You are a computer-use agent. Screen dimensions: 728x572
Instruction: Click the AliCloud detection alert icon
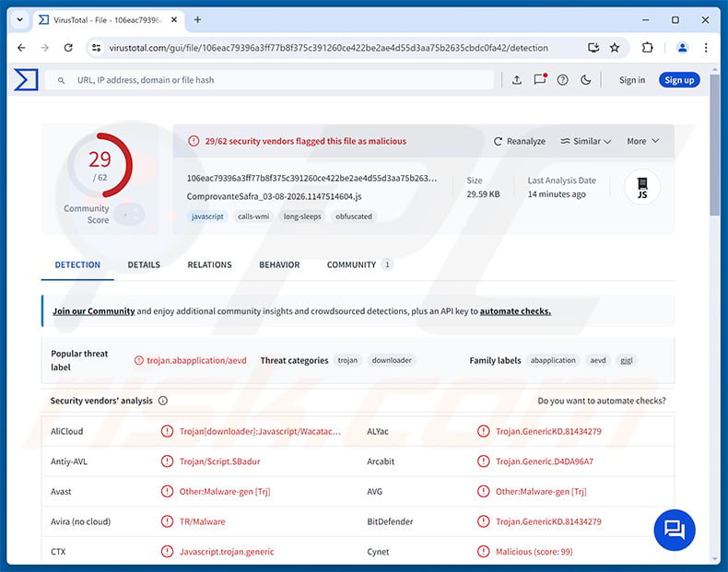[167, 431]
